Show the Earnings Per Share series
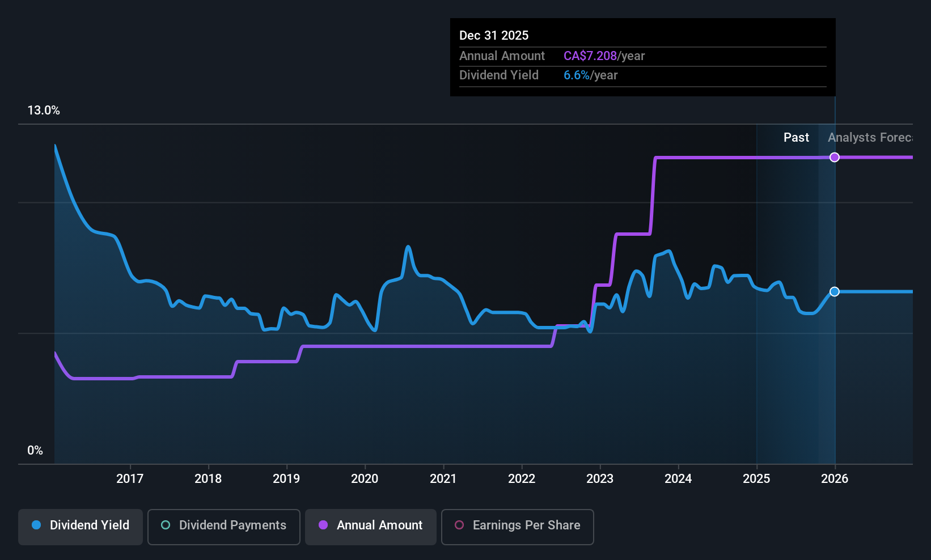 coord(517,526)
